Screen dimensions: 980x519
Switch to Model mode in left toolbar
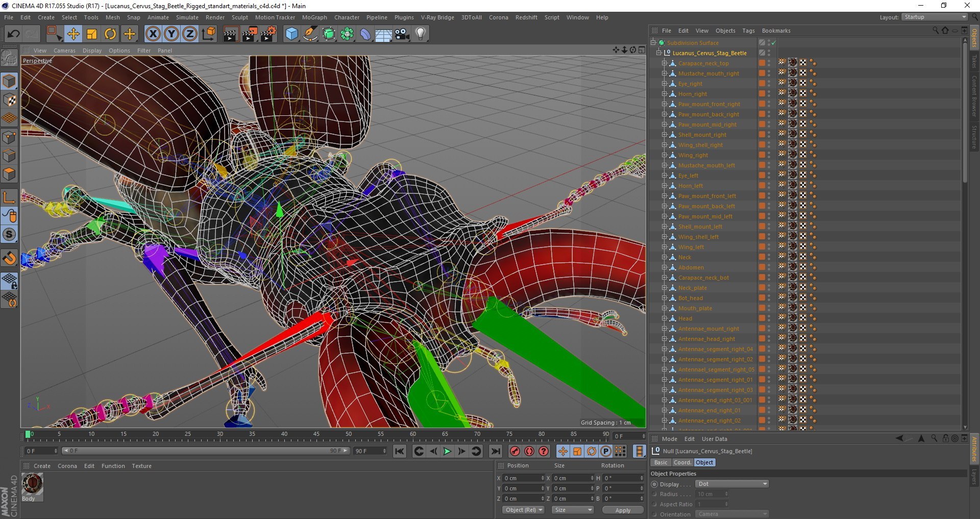(x=10, y=81)
